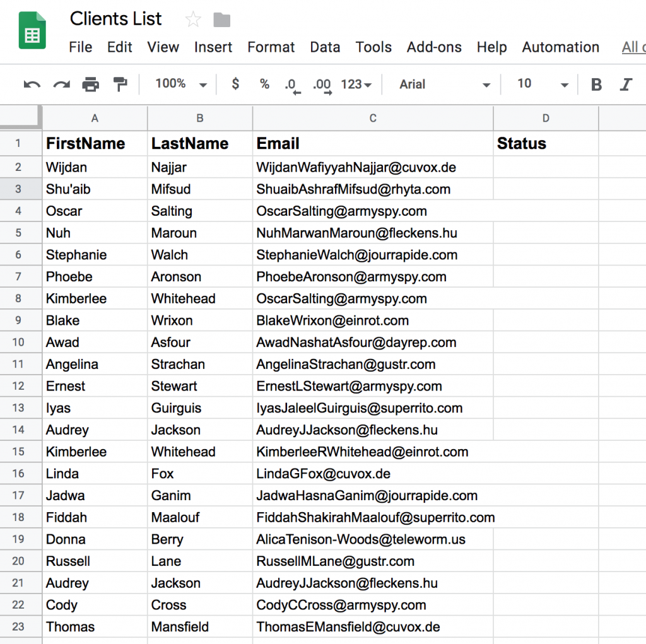
Task: Select cell containing Mansfield
Action: point(200,627)
